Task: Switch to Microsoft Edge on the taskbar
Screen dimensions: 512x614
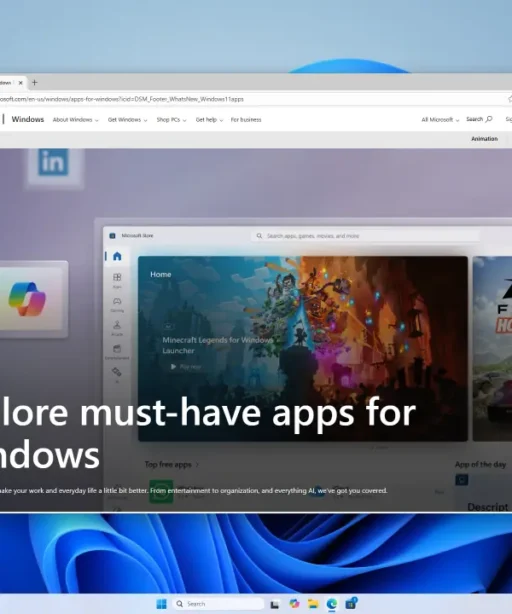Action: pyautogui.click(x=332, y=603)
